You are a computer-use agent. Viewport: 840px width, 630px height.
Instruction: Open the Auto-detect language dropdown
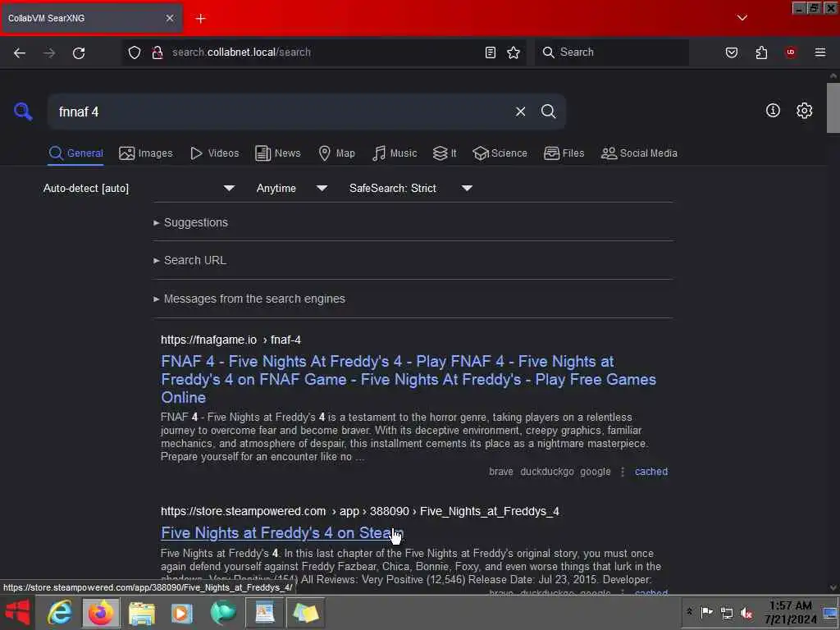[x=139, y=189]
